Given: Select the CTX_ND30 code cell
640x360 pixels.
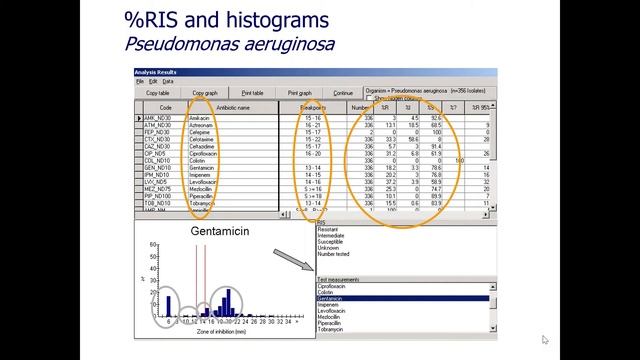Looking at the screenshot, I should (165, 140).
